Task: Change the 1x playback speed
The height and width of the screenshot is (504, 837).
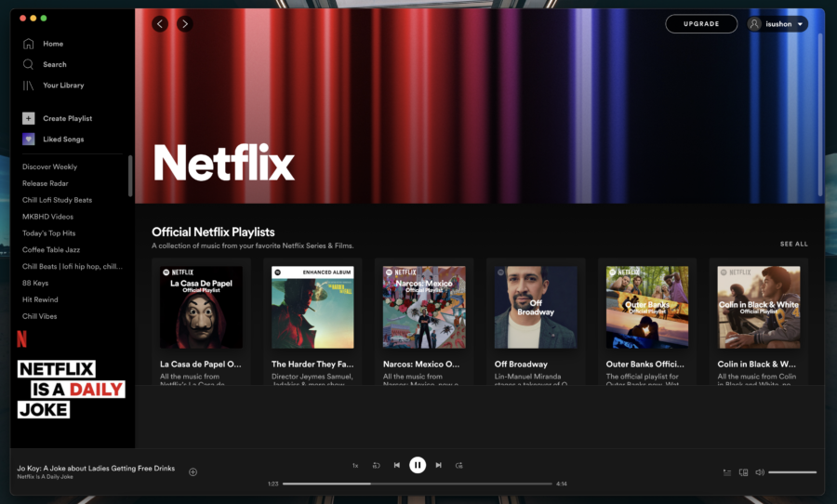Action: click(x=355, y=466)
